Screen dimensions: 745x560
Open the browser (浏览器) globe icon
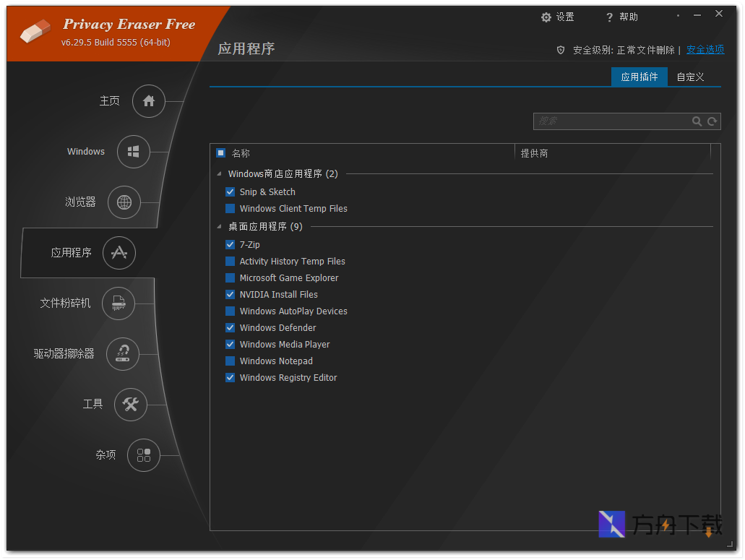124,202
